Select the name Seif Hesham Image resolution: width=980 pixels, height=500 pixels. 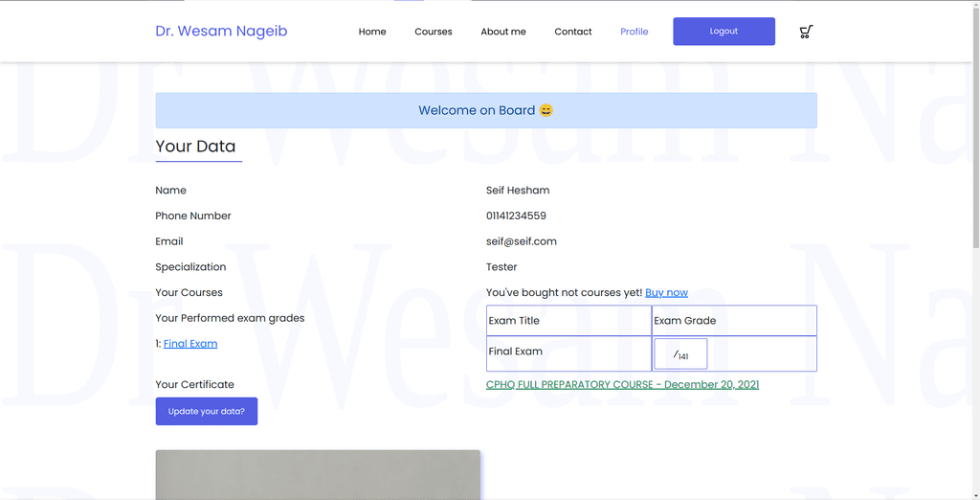pos(518,191)
